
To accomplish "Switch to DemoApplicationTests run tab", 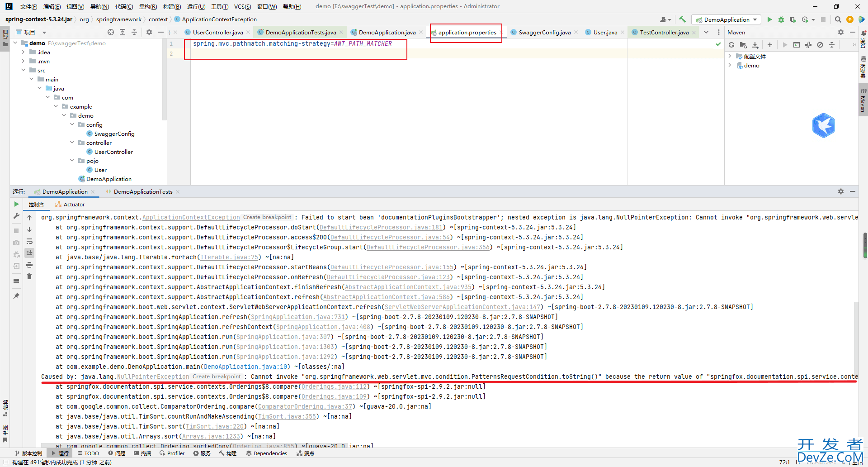I will click(x=143, y=192).
